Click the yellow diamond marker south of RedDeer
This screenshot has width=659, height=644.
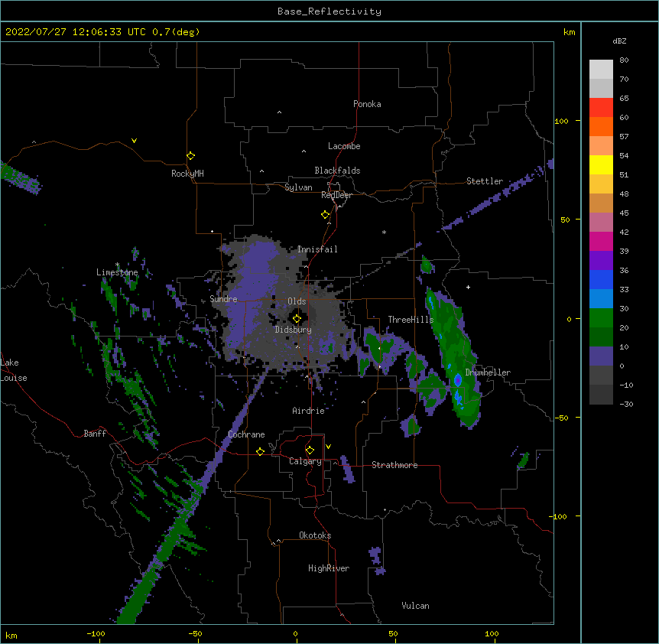[325, 215]
